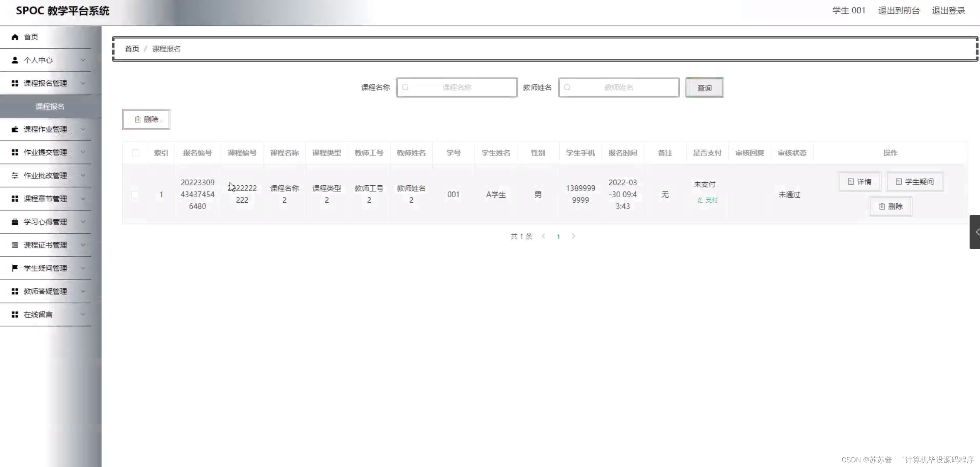Collapse the 在线留言 sidebar section
Screen dimensions: 980x467
pos(83,314)
